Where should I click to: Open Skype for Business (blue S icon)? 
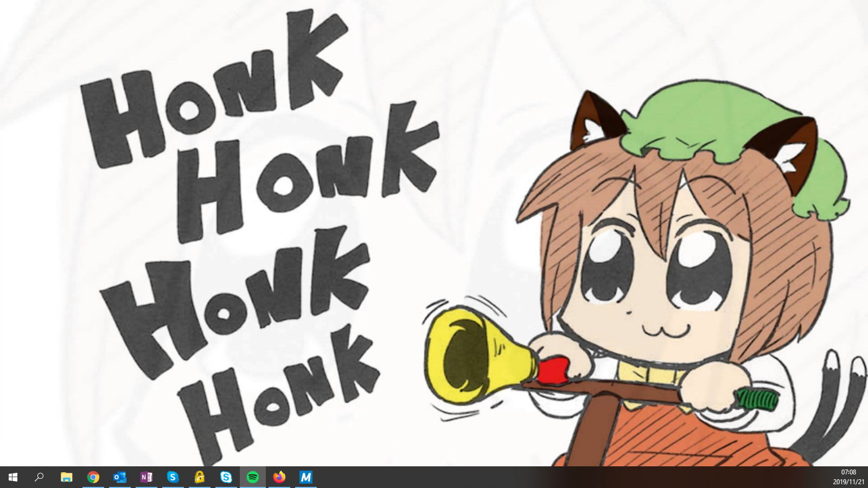click(x=173, y=477)
